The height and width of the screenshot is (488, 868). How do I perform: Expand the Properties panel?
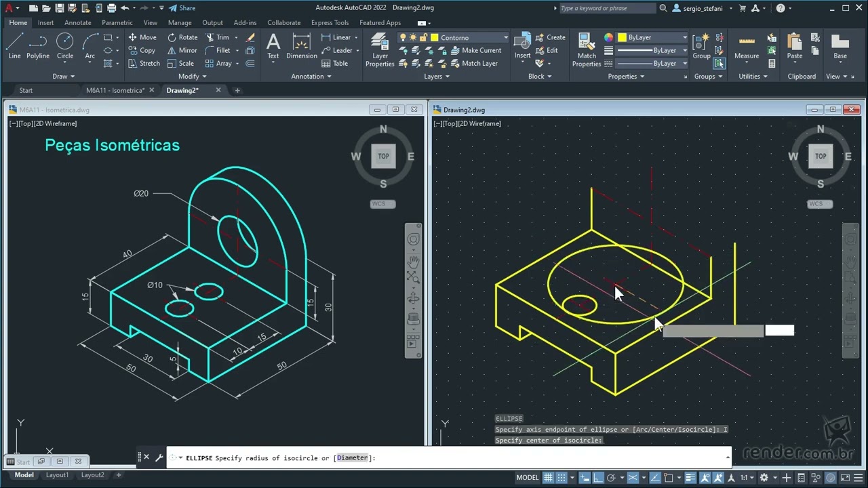point(626,76)
